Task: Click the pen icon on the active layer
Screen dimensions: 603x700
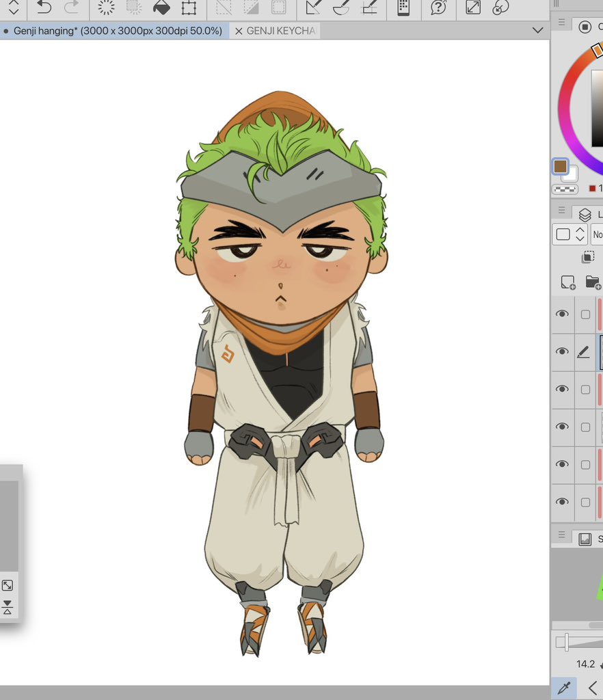Action: click(583, 352)
